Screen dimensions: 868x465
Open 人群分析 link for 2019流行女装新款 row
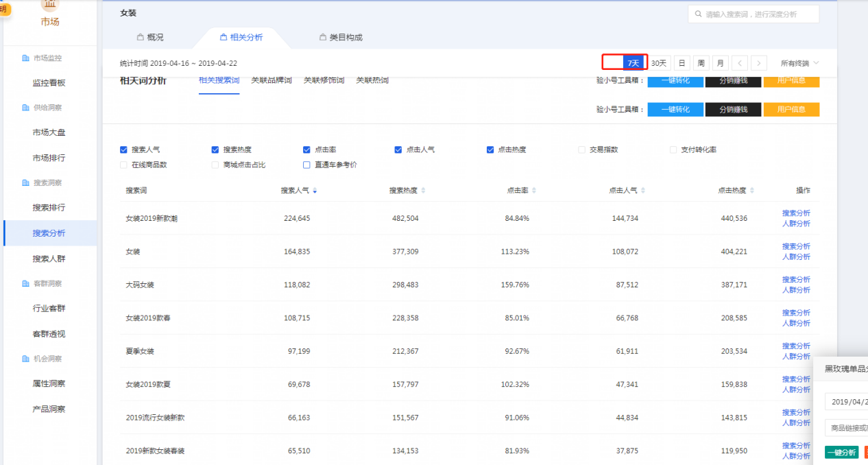(x=796, y=423)
